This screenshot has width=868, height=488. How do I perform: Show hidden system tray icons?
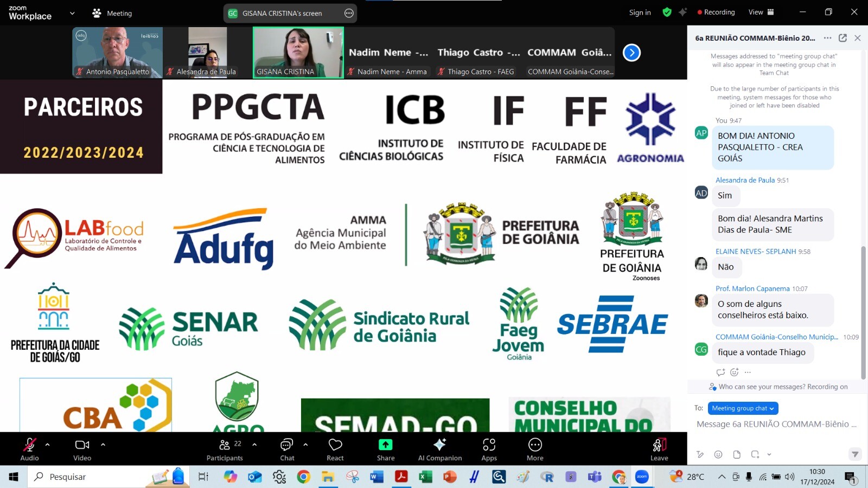point(722,477)
